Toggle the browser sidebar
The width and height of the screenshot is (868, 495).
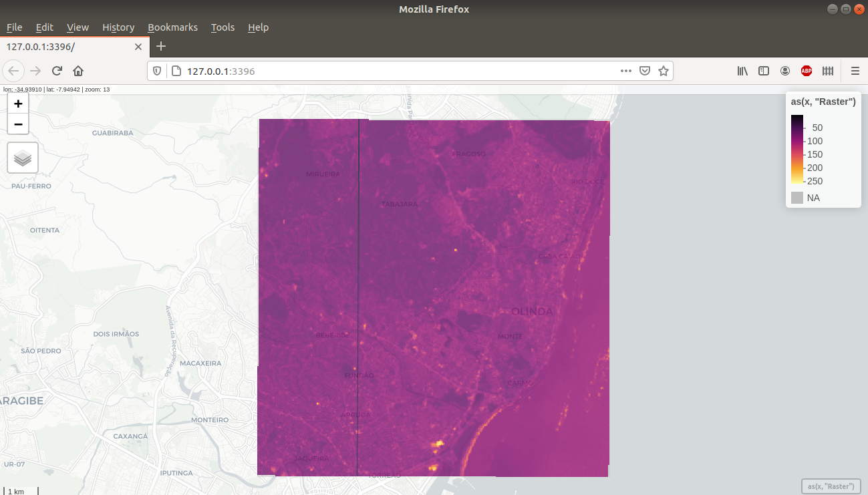[764, 70]
